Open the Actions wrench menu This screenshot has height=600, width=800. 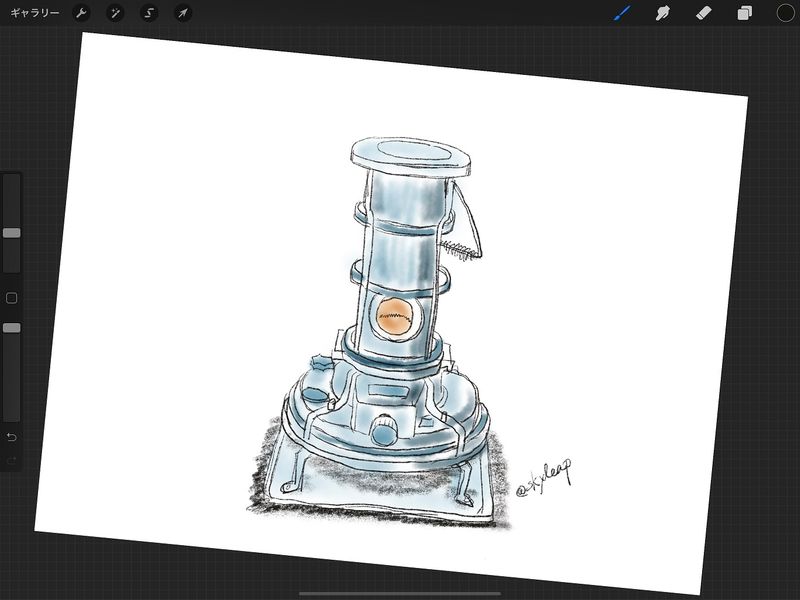coord(82,13)
